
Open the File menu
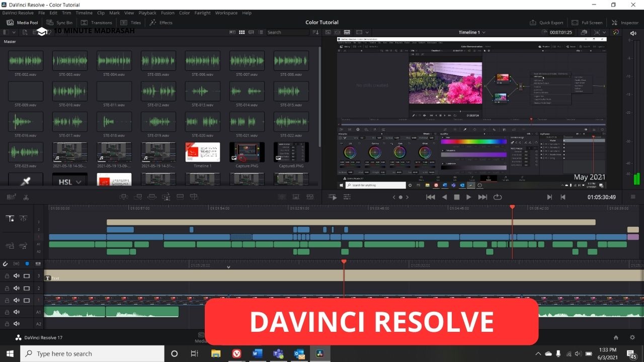[x=42, y=13]
